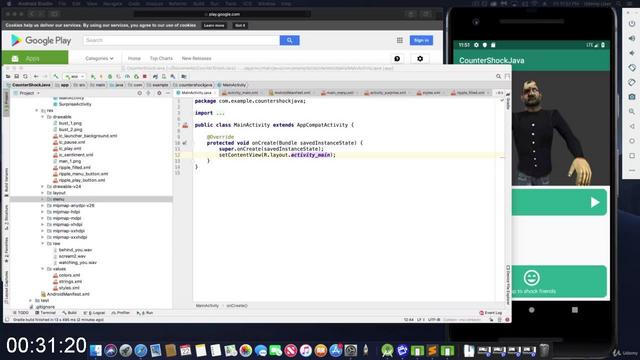640x360 pixels.
Task: Click the Safari address bar showing play.google.com
Action: point(222,14)
